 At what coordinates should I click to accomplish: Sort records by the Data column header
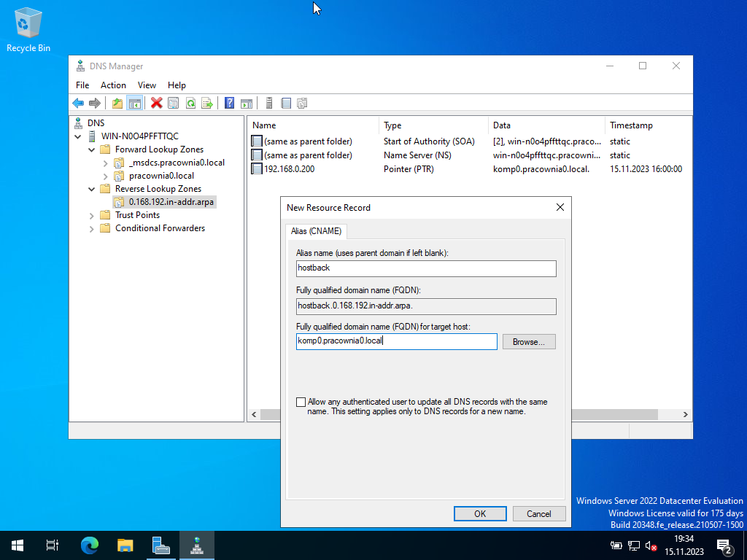click(547, 125)
